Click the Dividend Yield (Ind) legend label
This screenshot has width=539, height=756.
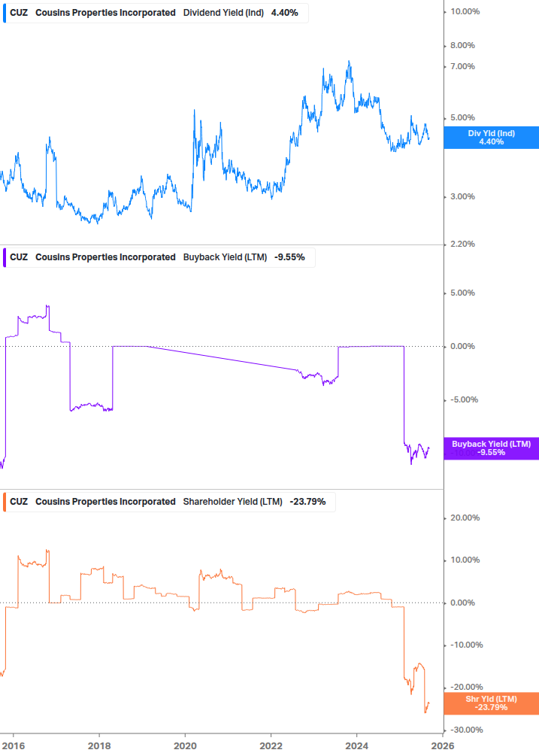pyautogui.click(x=223, y=13)
